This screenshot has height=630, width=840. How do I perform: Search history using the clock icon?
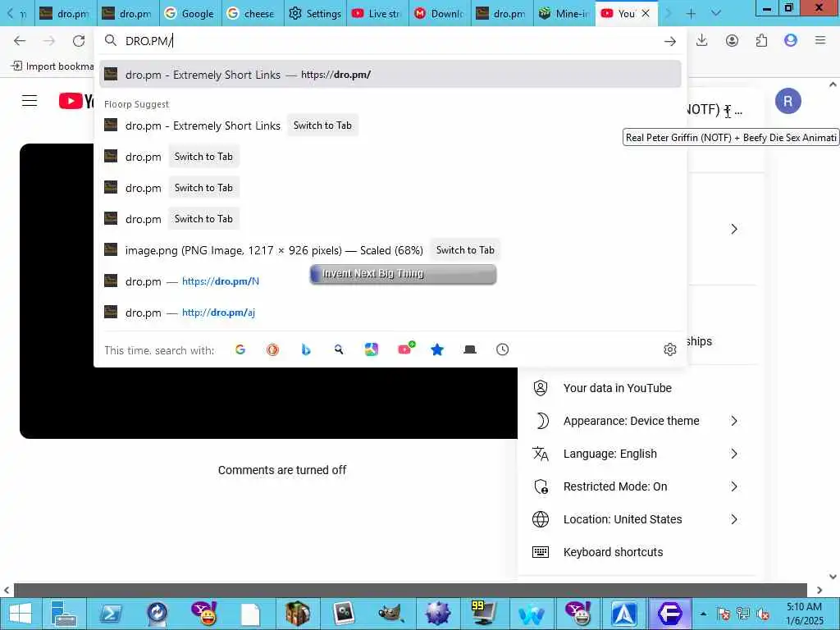tap(503, 349)
